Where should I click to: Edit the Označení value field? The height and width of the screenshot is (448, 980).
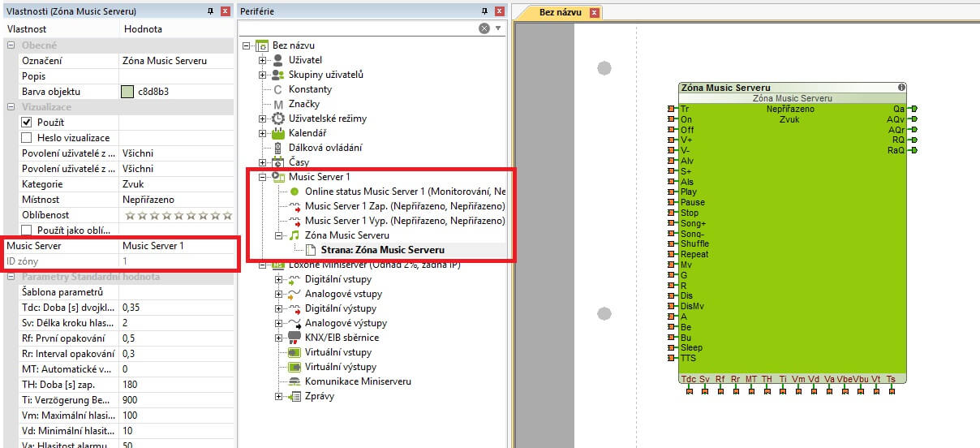coord(177,61)
